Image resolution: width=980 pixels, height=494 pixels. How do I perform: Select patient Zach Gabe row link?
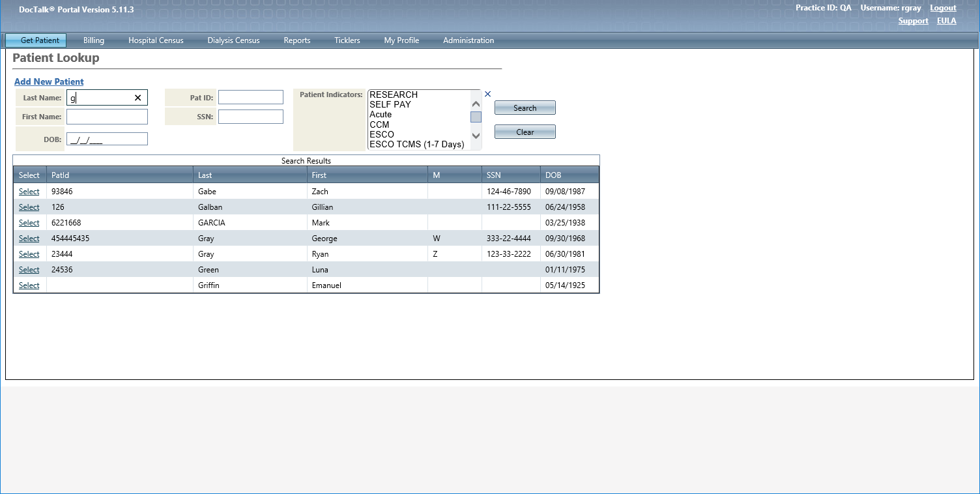pos(29,192)
